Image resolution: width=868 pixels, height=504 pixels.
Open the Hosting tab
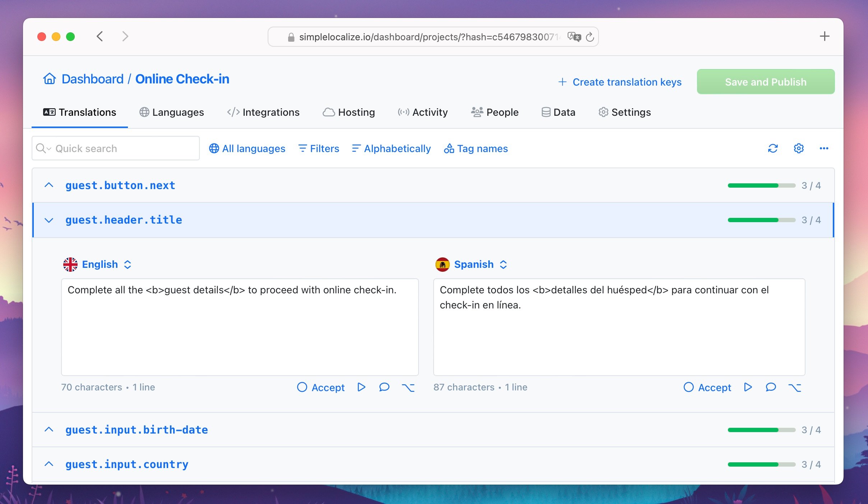pos(349,112)
